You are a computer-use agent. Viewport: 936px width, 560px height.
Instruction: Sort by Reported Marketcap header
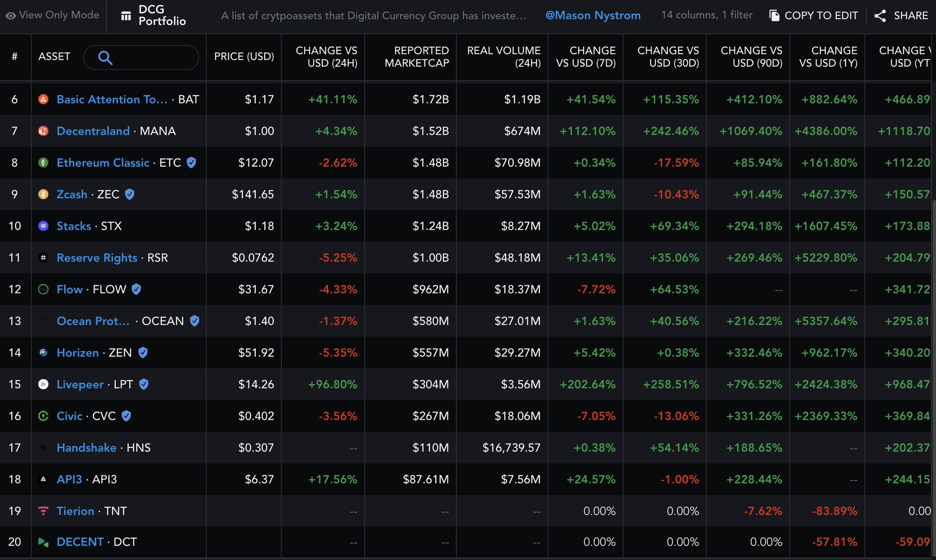(x=416, y=57)
